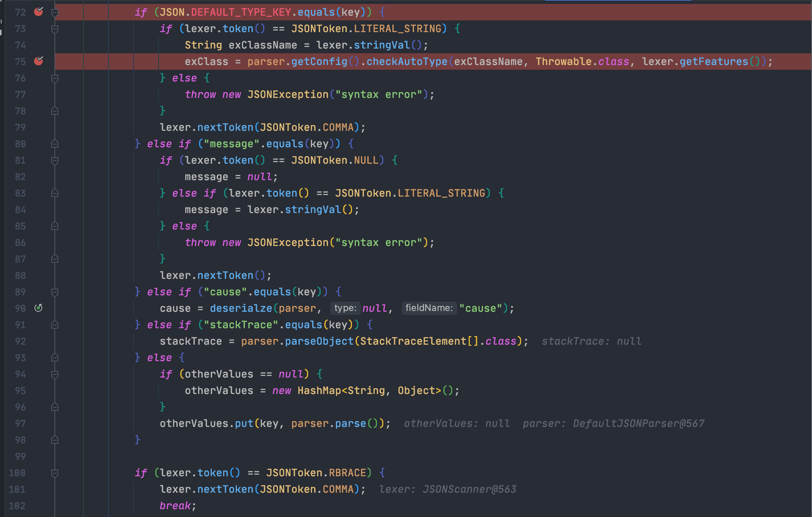Click line number 92 in the gutter

(20, 342)
